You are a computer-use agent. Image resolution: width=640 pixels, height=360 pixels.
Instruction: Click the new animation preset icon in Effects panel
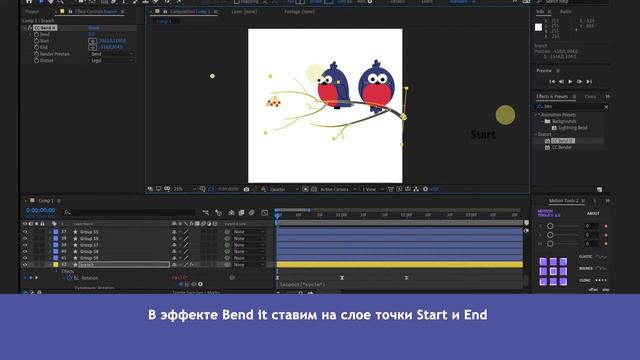(599, 190)
